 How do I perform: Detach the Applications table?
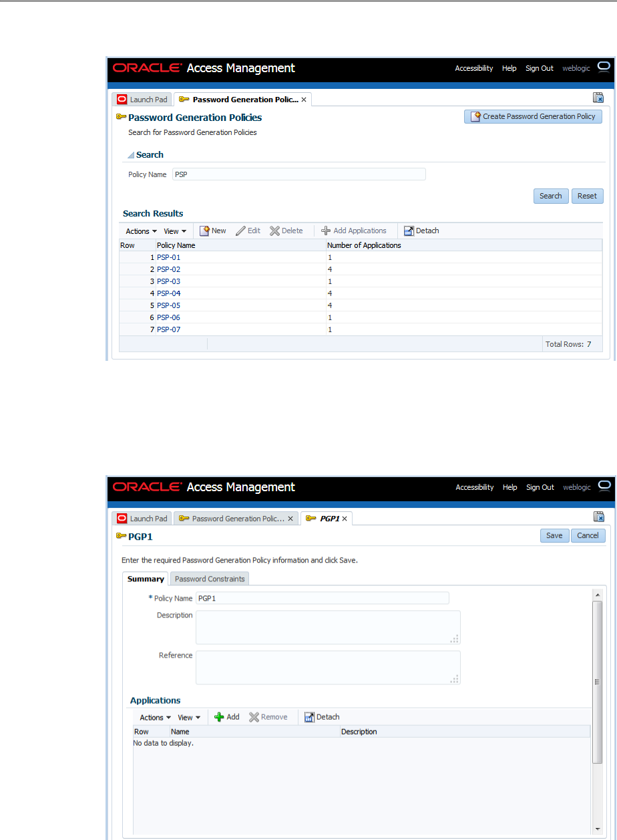322,717
